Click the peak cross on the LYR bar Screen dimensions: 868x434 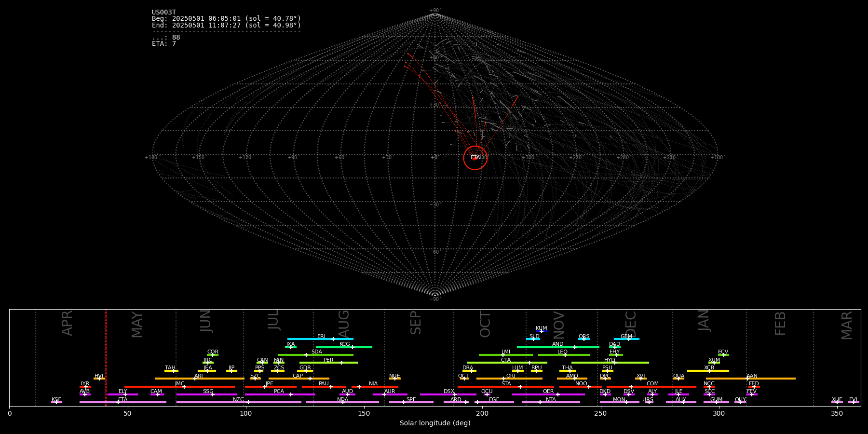[x=86, y=387]
